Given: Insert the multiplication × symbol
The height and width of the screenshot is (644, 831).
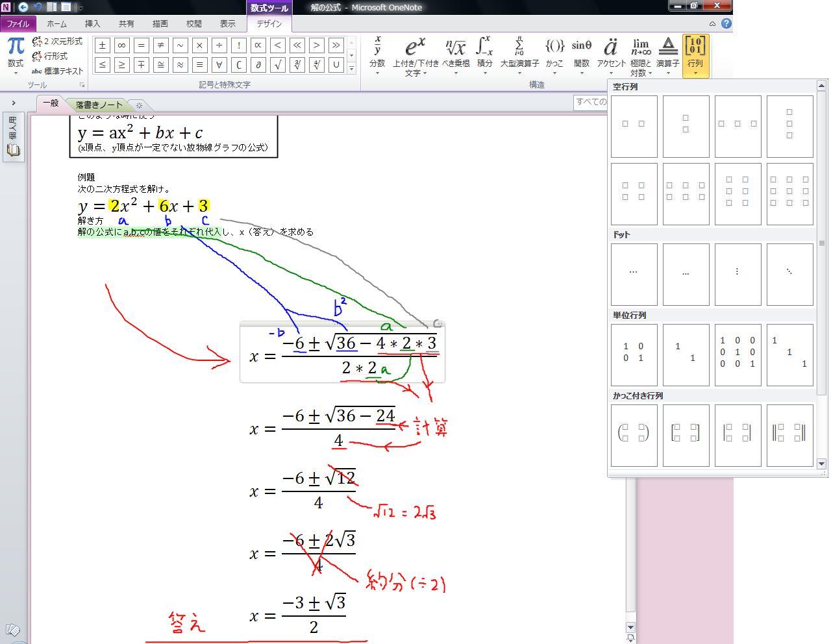Looking at the screenshot, I should (x=199, y=45).
